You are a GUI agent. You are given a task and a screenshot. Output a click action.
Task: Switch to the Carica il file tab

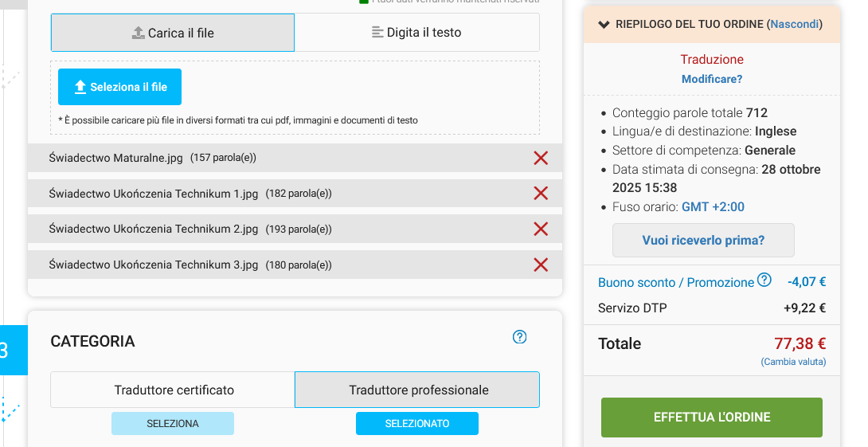(173, 33)
